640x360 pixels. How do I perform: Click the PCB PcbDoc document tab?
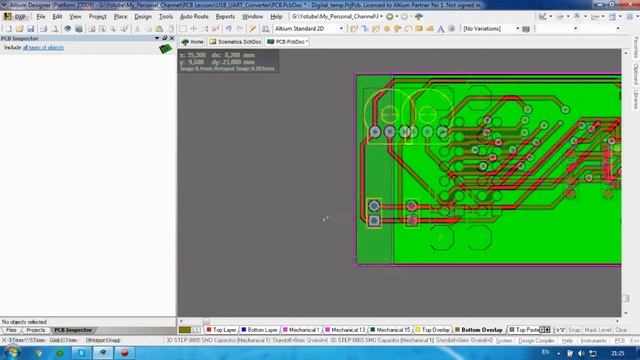(x=287, y=42)
